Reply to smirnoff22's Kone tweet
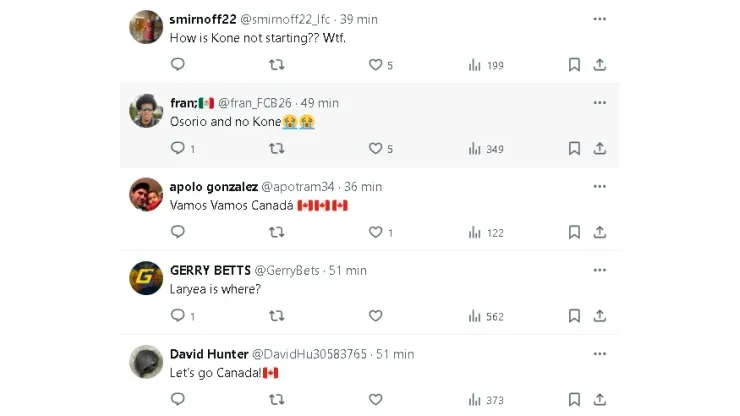Viewport: 740px width, 416px height. point(178,65)
